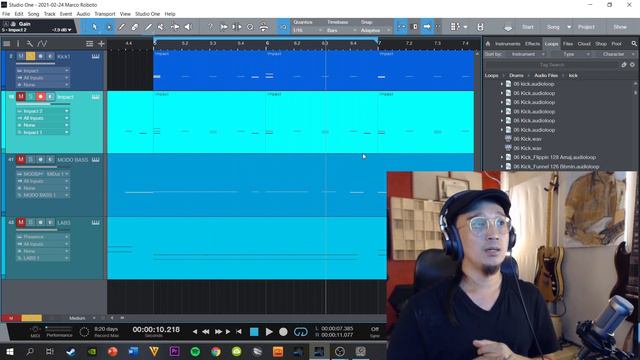This screenshot has width=640, height=360.
Task: Click the Play button in transport
Action: click(x=269, y=332)
